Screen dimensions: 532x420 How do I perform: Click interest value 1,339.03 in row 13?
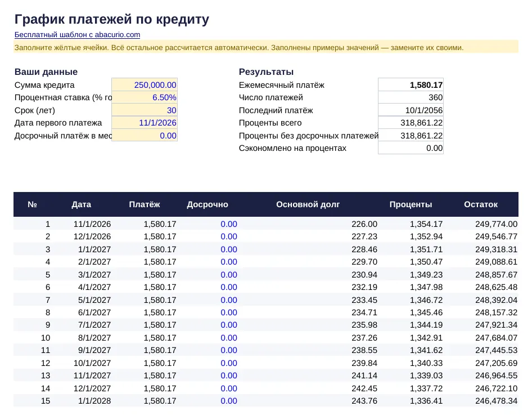point(426,376)
